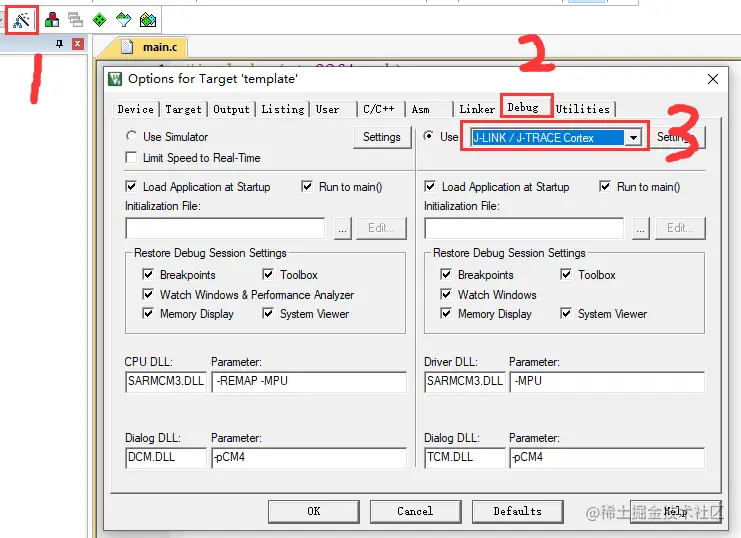The image size is (741, 538).
Task: Toggle simulator System Viewer checkbox
Action: (268, 313)
